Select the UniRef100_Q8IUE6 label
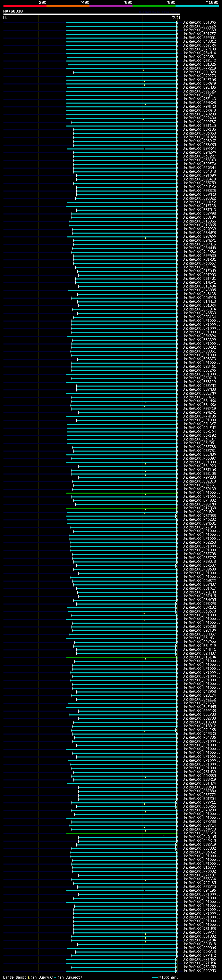This screenshot has height=980, width=222. pos(199,929)
